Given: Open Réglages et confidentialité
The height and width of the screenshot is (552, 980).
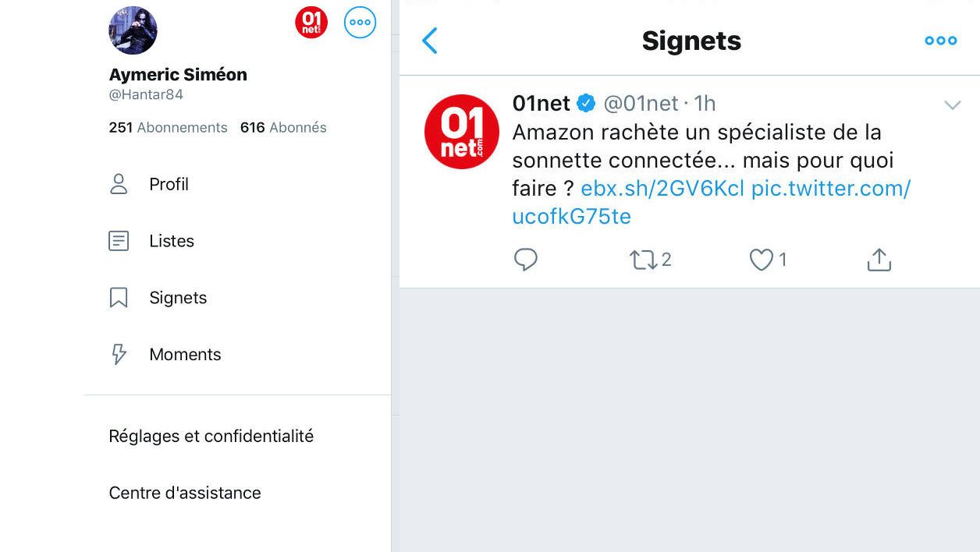Looking at the screenshot, I should [x=211, y=437].
